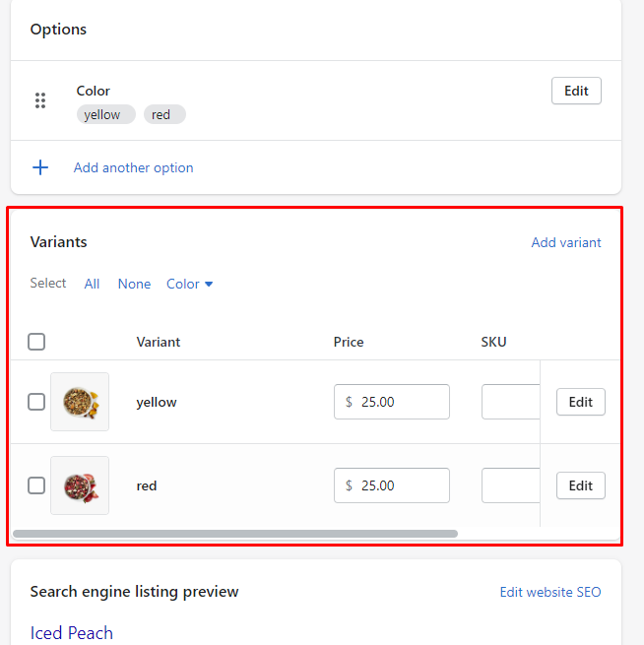Open the yellow variant product thumbnail

coord(80,402)
